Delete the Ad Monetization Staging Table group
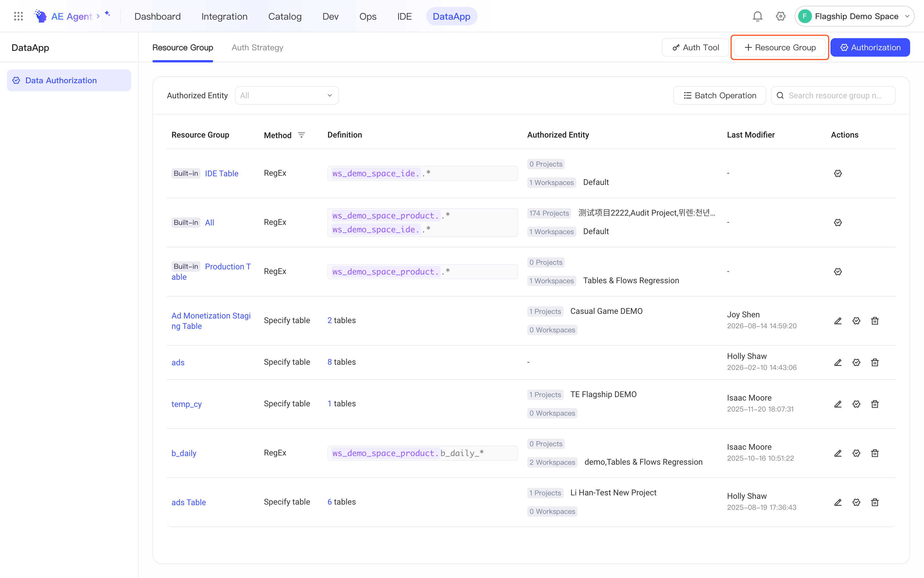The height and width of the screenshot is (578, 924). click(x=875, y=321)
